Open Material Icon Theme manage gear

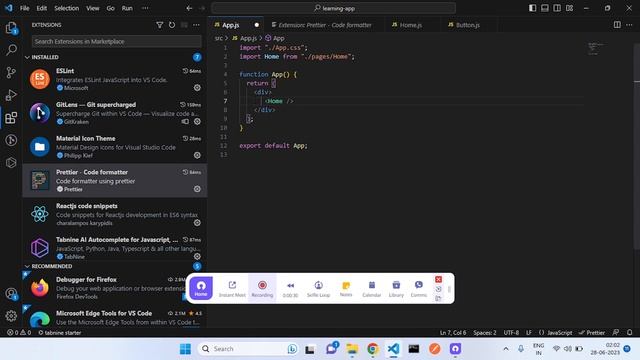tap(197, 155)
